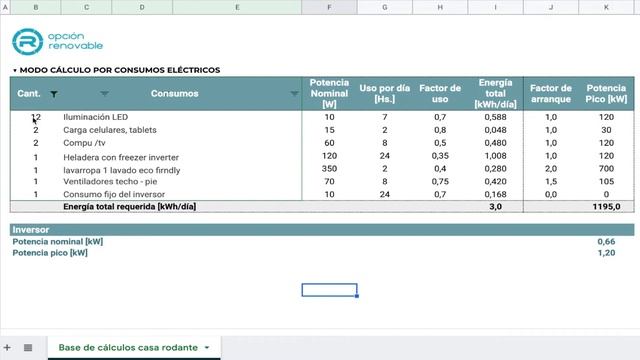Screen dimensions: 640x360
Task: Click quantity 12 for Iluminación LED
Action: point(36,117)
